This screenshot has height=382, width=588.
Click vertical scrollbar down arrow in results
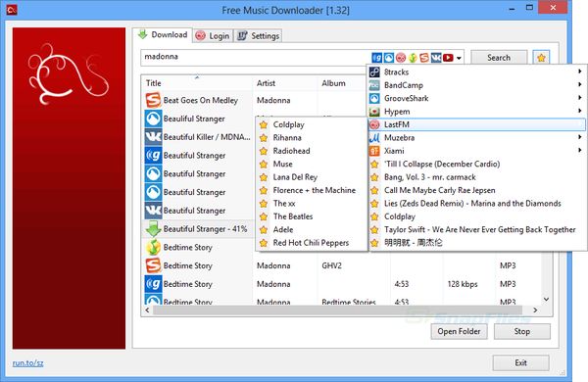coord(547,299)
